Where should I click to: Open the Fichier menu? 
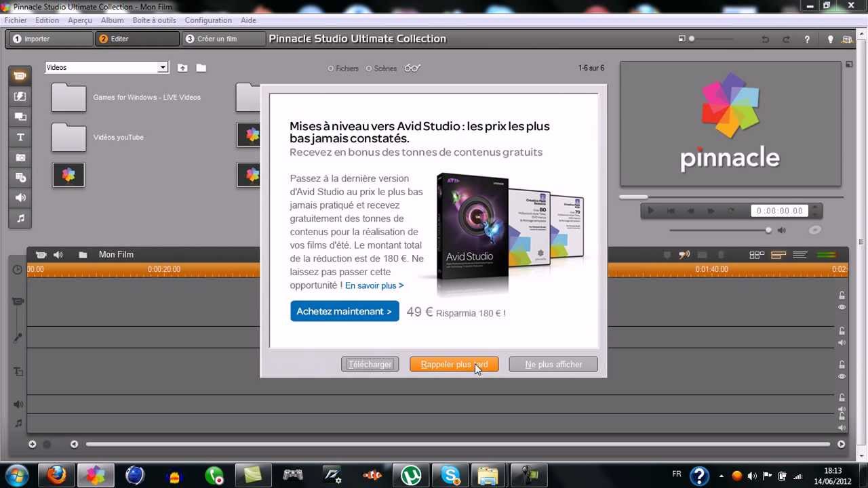(x=16, y=20)
